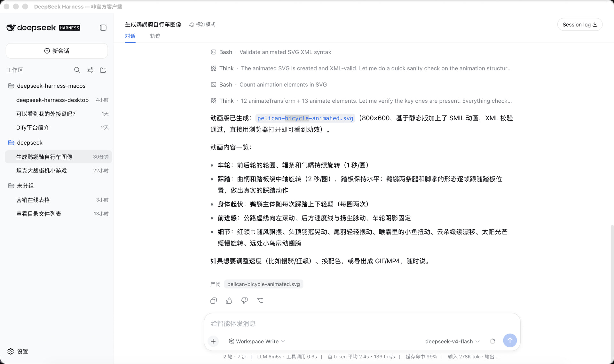Open session 查看目录文件列表
Image resolution: width=614 pixels, height=364 pixels.
tap(59, 214)
